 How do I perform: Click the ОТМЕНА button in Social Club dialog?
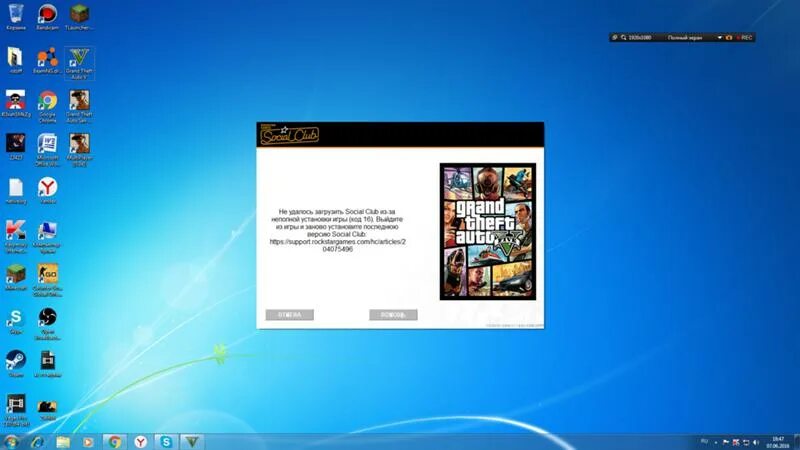(x=289, y=315)
